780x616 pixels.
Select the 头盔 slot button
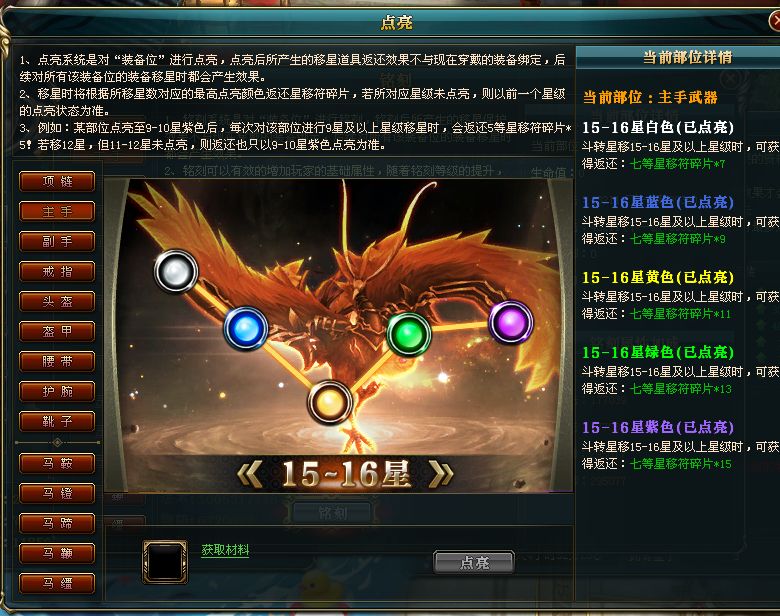(x=57, y=302)
